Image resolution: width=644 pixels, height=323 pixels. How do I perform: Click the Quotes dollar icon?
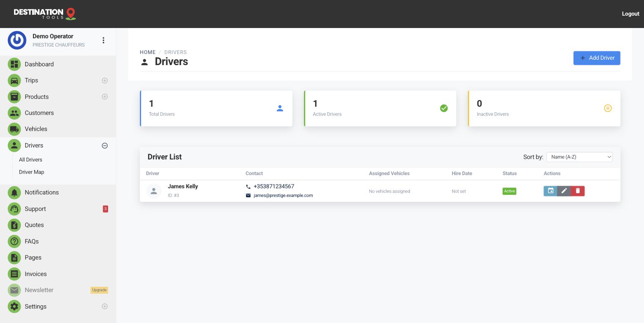pos(14,225)
